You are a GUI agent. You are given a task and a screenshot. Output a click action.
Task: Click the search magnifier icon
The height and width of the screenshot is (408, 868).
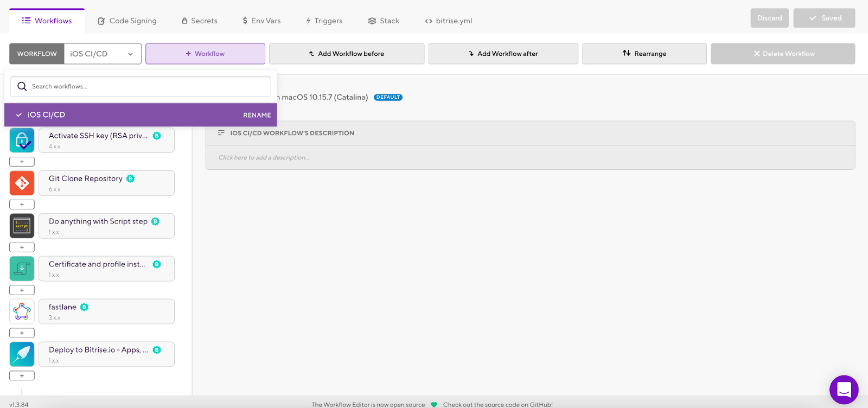click(x=22, y=86)
